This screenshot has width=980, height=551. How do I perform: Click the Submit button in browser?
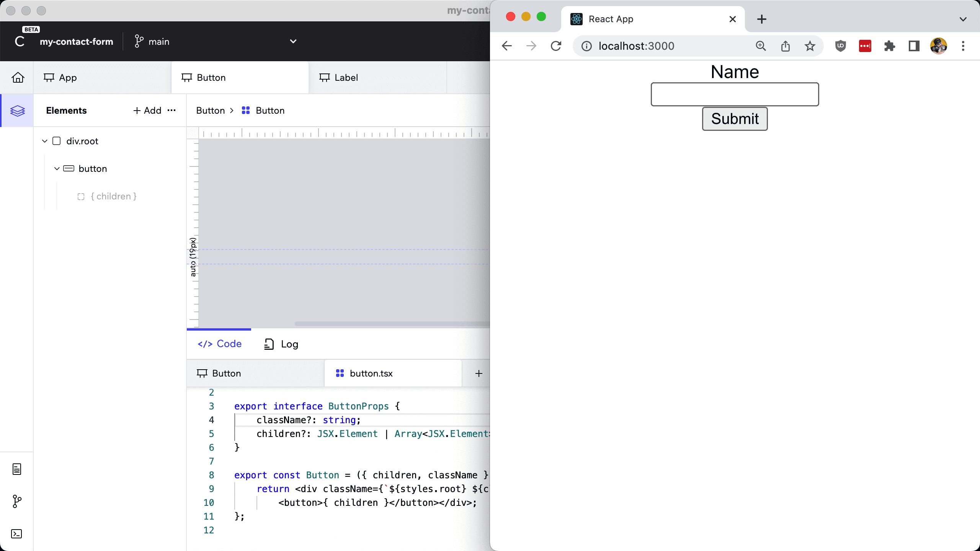pyautogui.click(x=735, y=119)
